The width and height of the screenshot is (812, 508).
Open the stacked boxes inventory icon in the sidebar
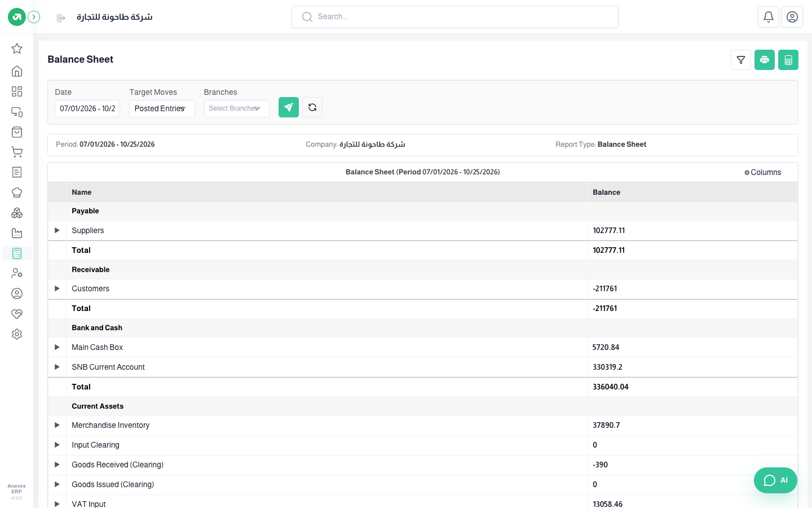(17, 213)
